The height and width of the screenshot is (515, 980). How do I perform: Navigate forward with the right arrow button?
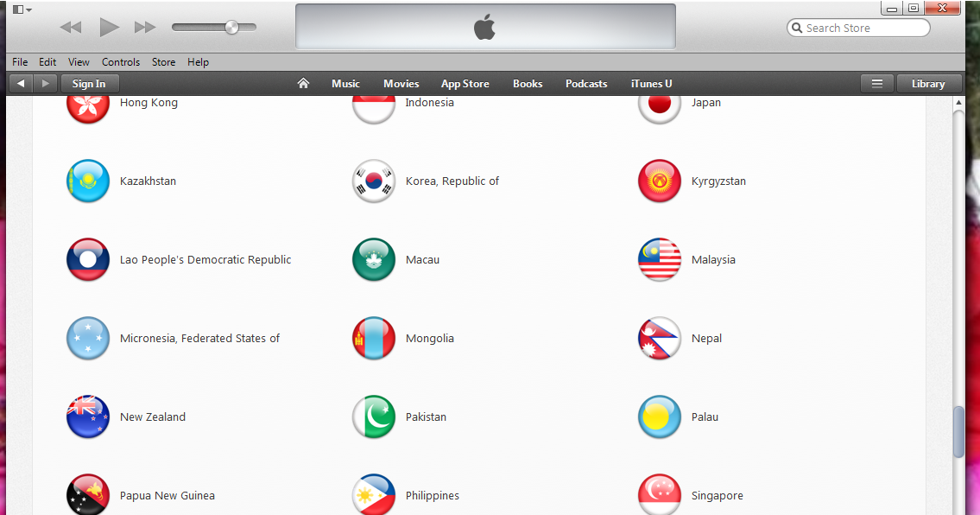pos(45,83)
